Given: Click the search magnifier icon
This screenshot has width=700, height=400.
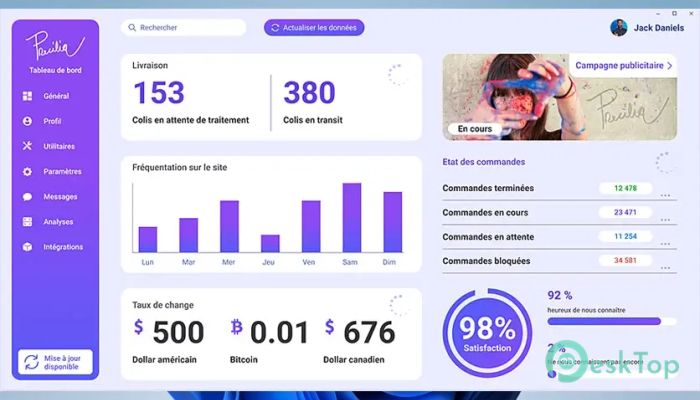Looking at the screenshot, I should pos(132,28).
